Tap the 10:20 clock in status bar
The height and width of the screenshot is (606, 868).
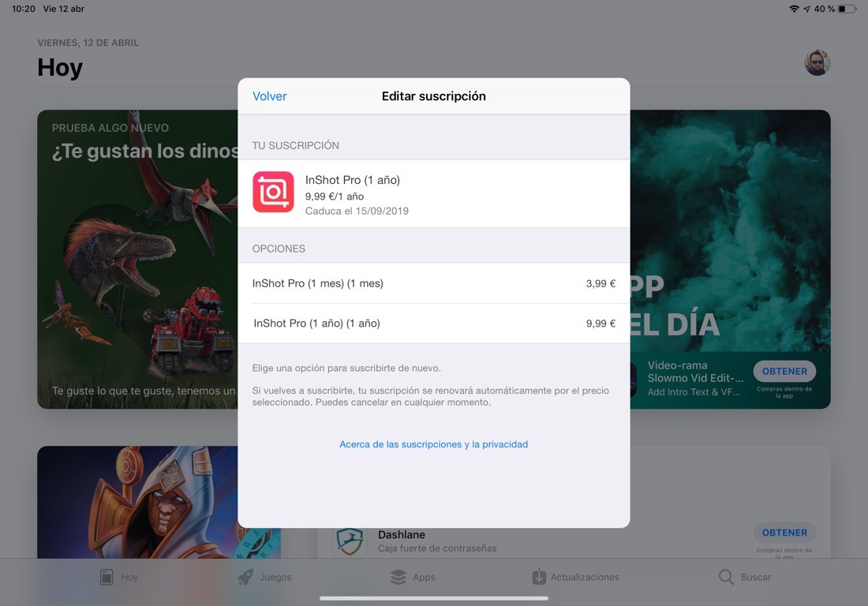pos(23,9)
